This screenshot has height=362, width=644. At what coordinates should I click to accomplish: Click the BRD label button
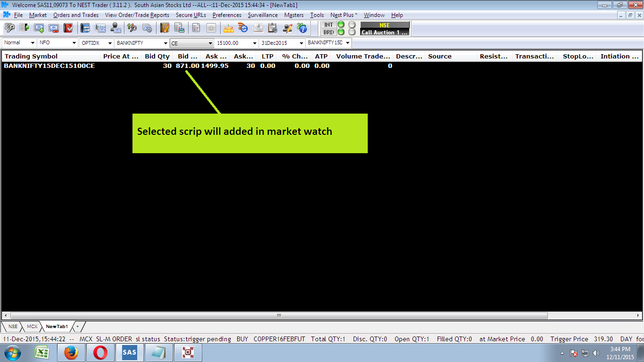tap(329, 32)
